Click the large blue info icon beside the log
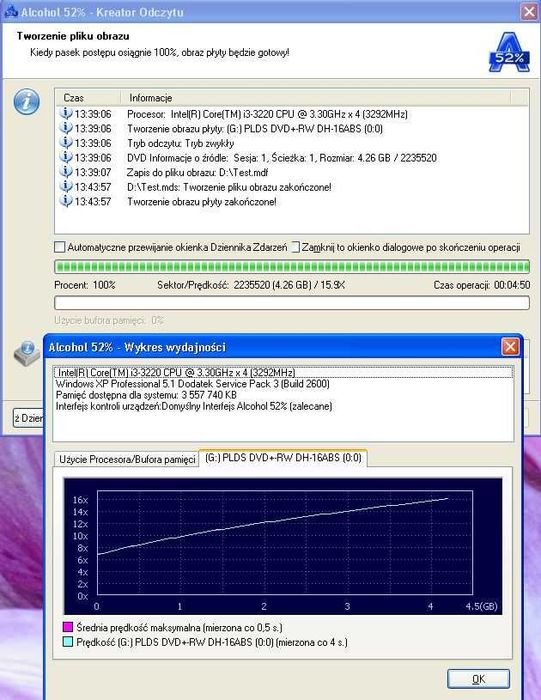 (26, 101)
